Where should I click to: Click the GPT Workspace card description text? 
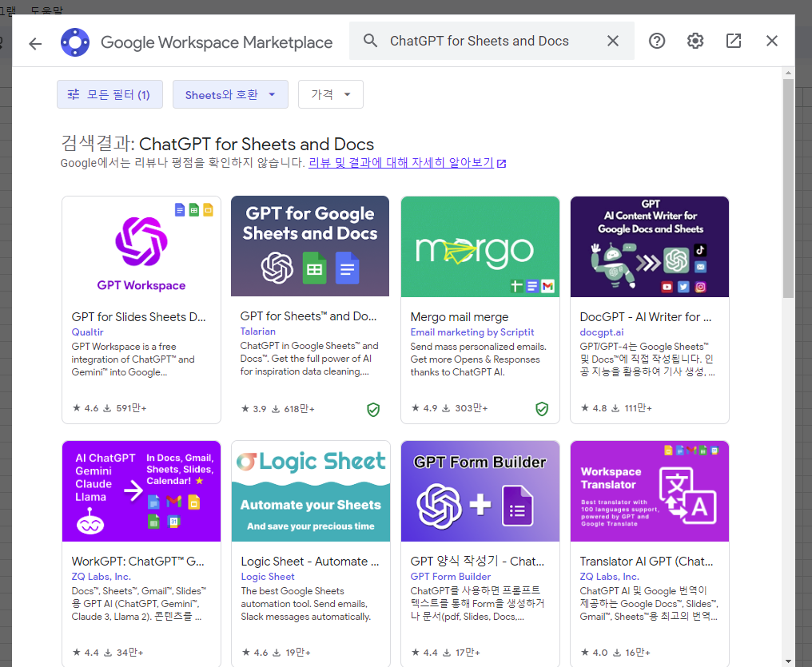click(133, 359)
